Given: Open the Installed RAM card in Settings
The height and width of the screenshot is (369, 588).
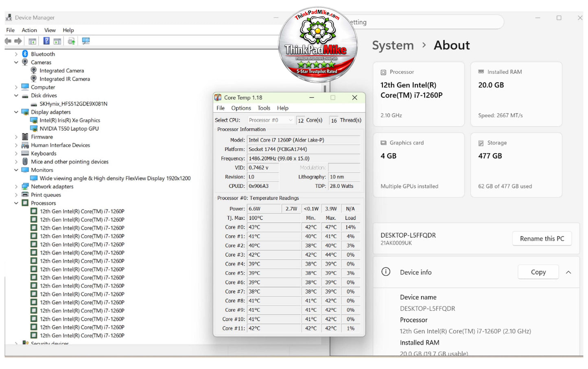Looking at the screenshot, I should pyautogui.click(x=516, y=94).
